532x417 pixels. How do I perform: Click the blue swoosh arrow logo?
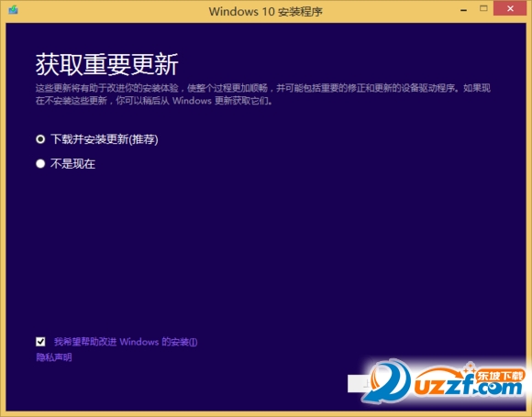[x=387, y=381]
